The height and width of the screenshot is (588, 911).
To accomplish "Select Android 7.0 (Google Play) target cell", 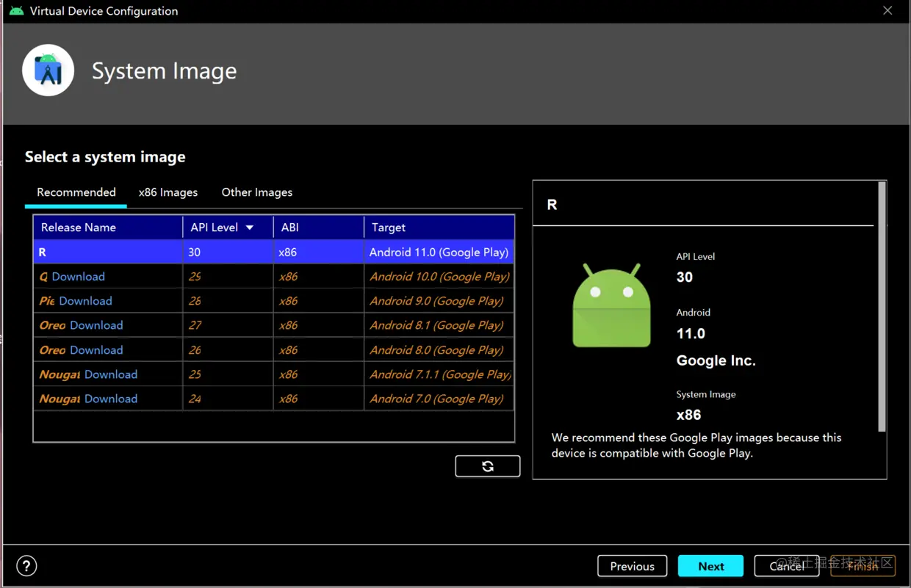I will coord(439,399).
